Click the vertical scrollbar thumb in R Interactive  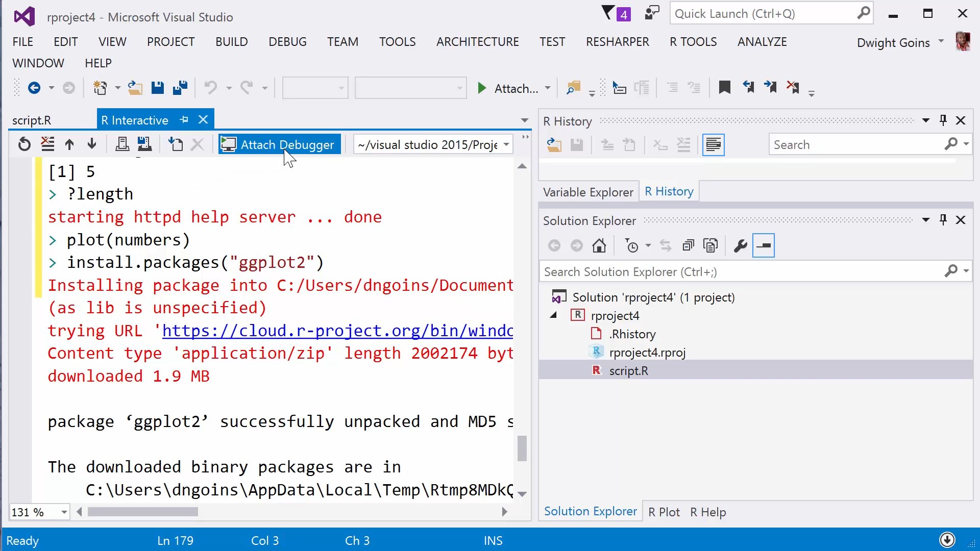click(x=522, y=448)
